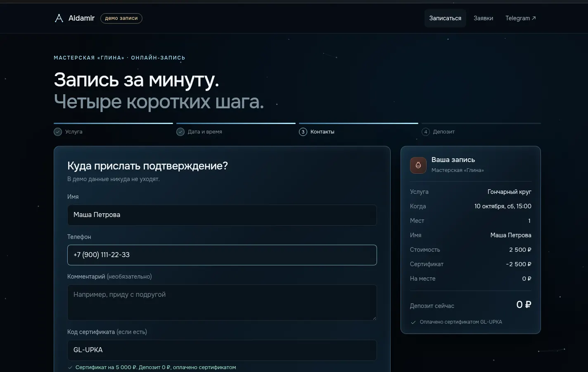The image size is (588, 372).
Task: Focus the «Телефон» field
Action: (222, 255)
